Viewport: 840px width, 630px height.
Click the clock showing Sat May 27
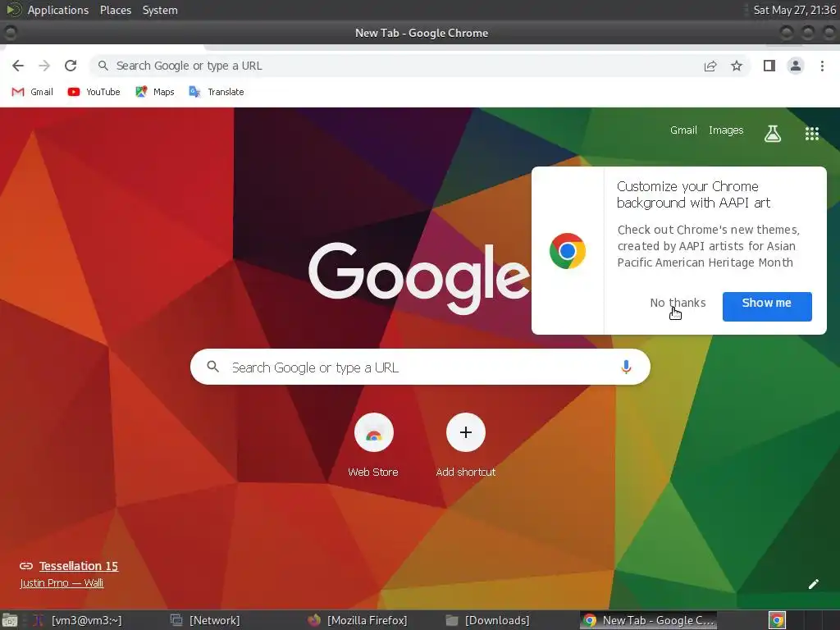(794, 10)
